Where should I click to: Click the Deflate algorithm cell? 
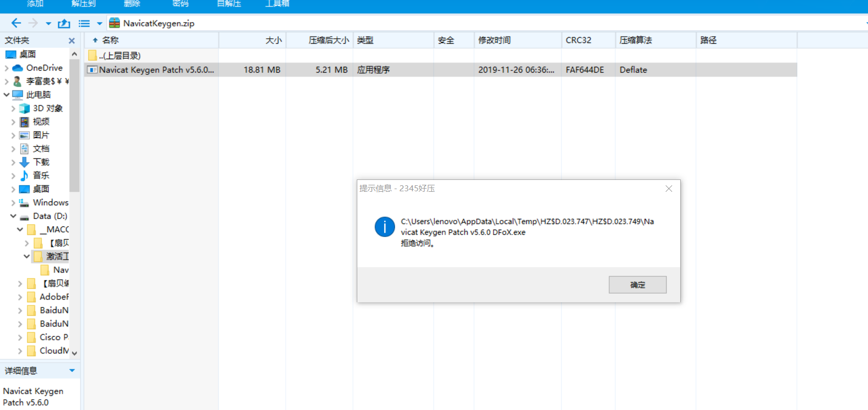coord(633,70)
